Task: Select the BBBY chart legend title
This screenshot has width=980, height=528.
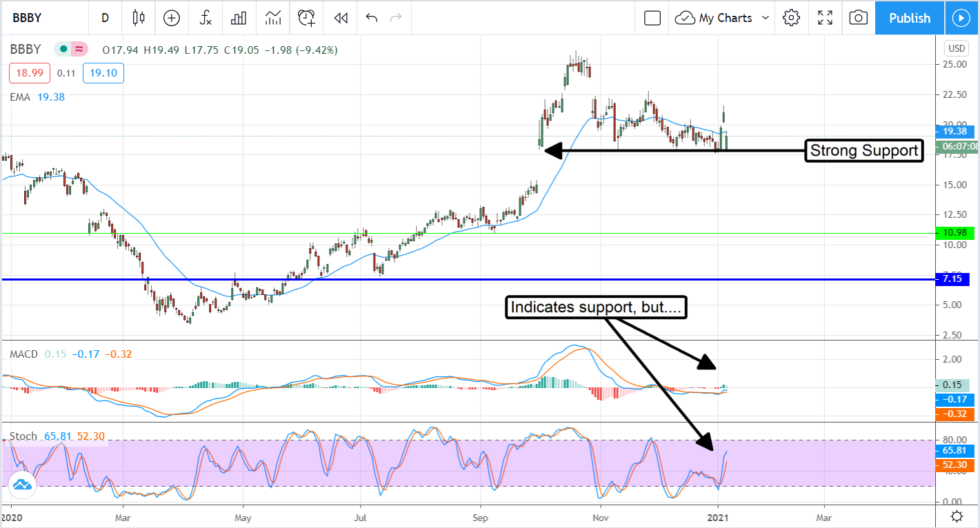Action: (x=26, y=49)
